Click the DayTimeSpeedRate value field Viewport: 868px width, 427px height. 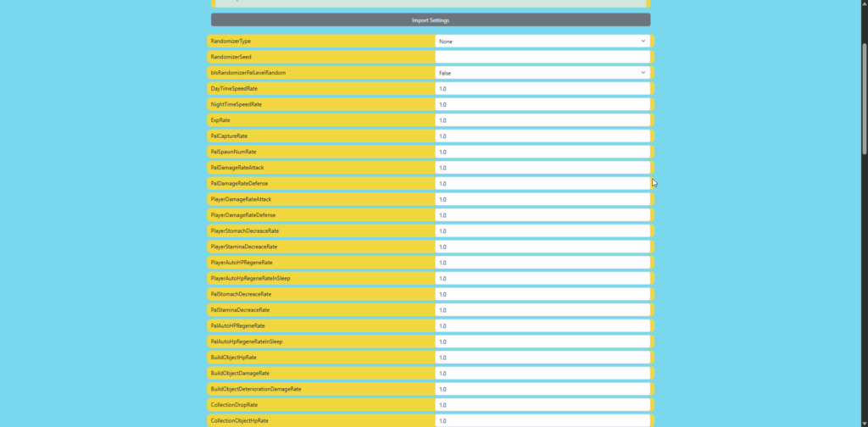[x=542, y=88]
